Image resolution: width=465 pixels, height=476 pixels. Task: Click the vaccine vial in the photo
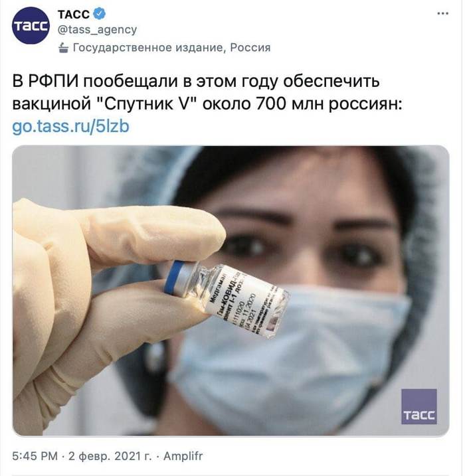click(227, 298)
